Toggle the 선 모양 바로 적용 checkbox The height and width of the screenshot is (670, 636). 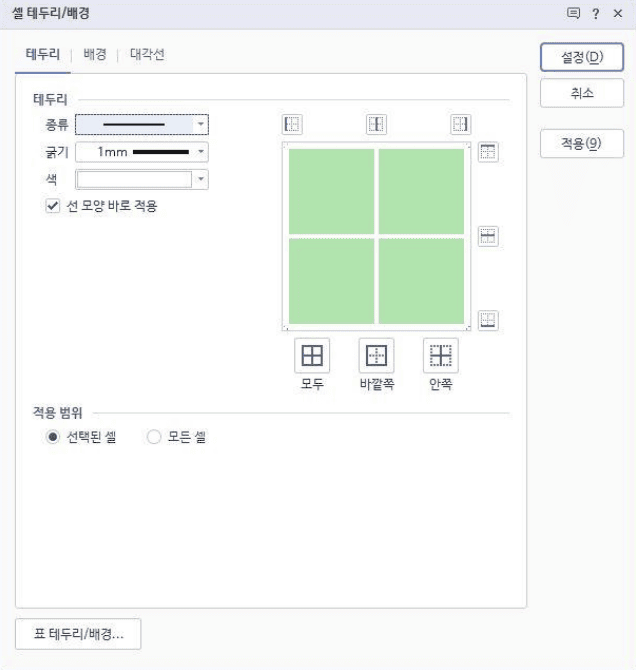[x=53, y=206]
